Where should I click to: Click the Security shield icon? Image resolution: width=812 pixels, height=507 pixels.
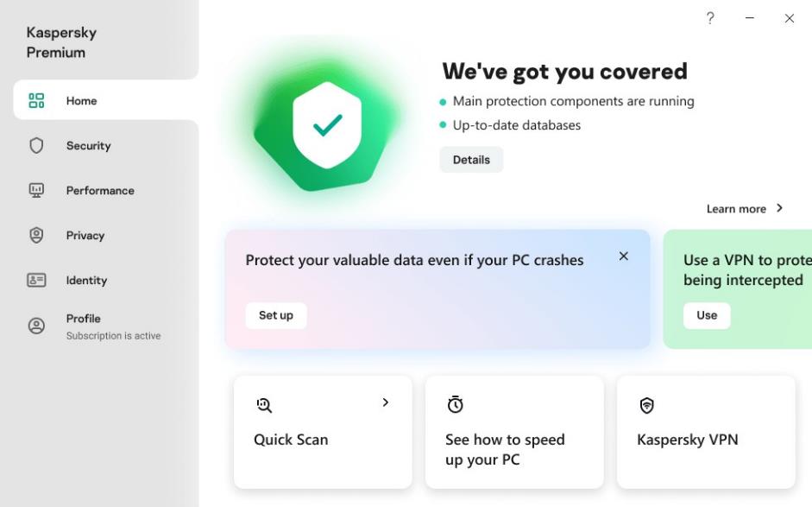[36, 146]
